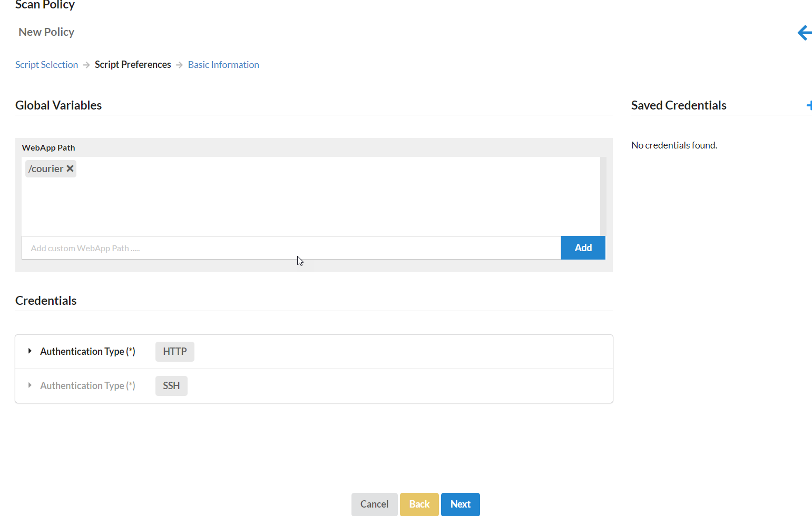
Task: Expand the HTTP authentication type triangle
Action: (30, 351)
